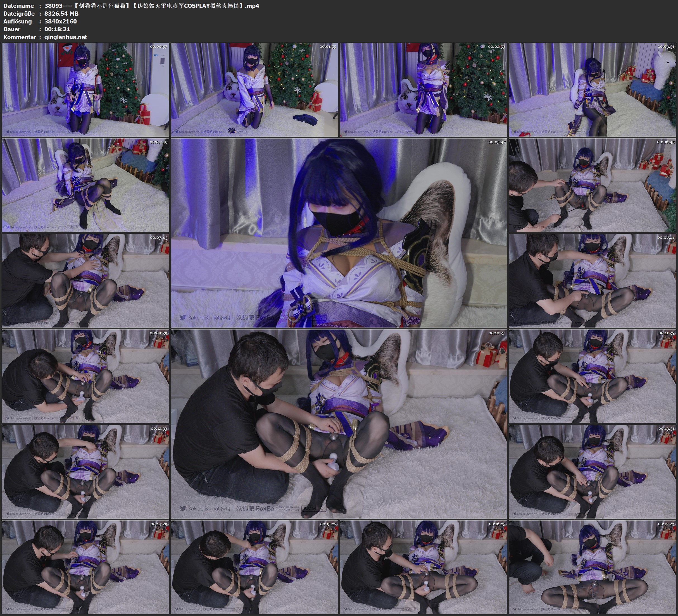
Task: Click the 3840x2160 resolution value
Action: [x=61, y=21]
